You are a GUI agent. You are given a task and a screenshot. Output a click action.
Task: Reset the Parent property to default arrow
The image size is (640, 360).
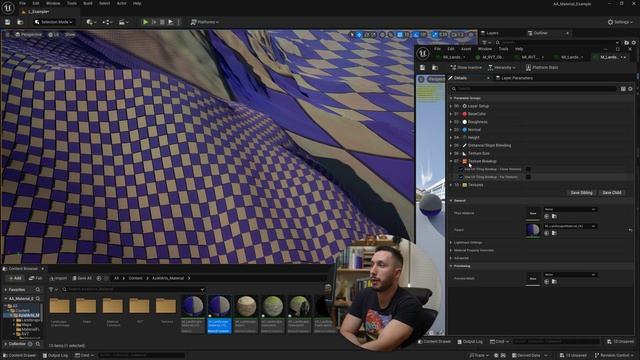coord(631,230)
